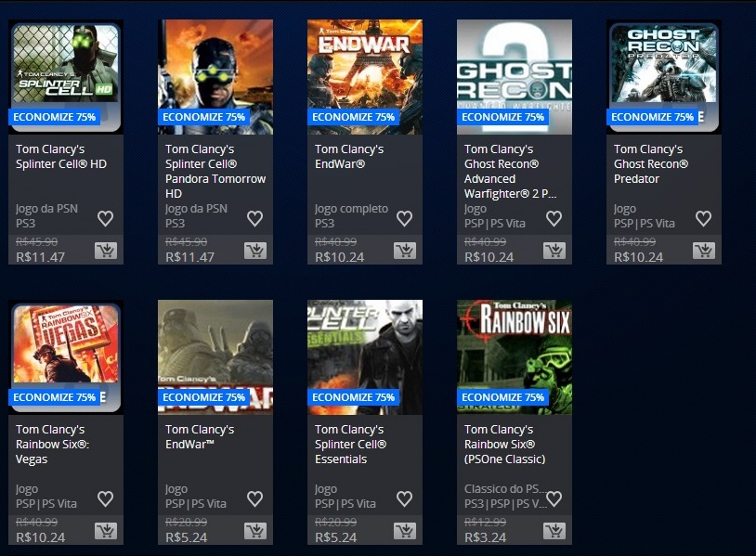Image resolution: width=756 pixels, height=556 pixels.
Task: Click 'Classico do PS...' text on Rainbow Six card
Action: point(505,488)
